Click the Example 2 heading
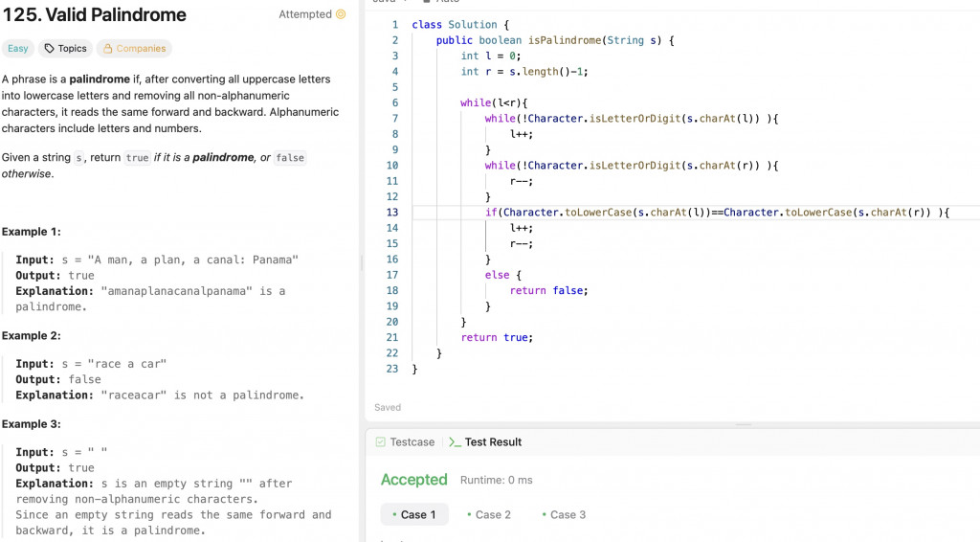Screen dimensions: 980x542 point(32,336)
